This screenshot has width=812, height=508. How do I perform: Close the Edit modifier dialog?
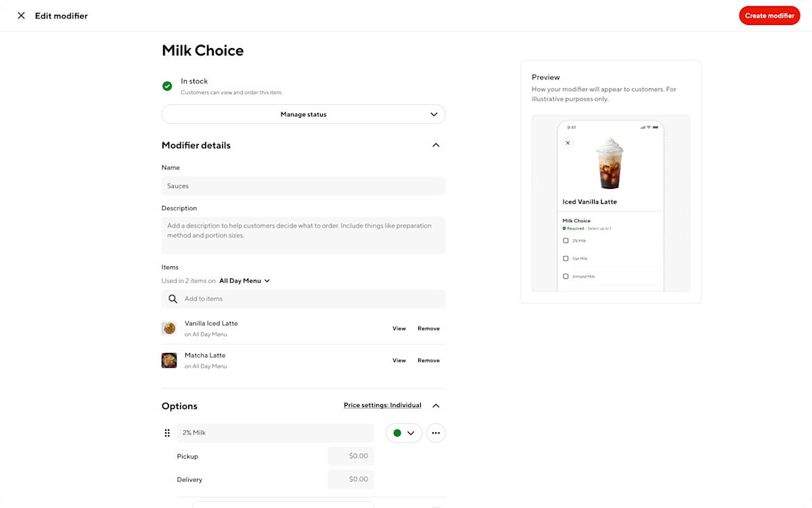tap(21, 16)
